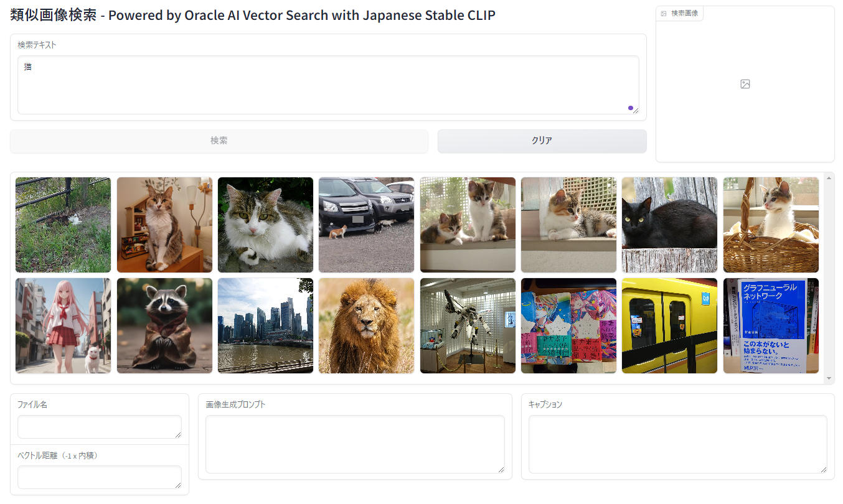This screenshot has width=843, height=504.
Task: Click the gallery scrollbar up arrow
Action: pyautogui.click(x=829, y=178)
